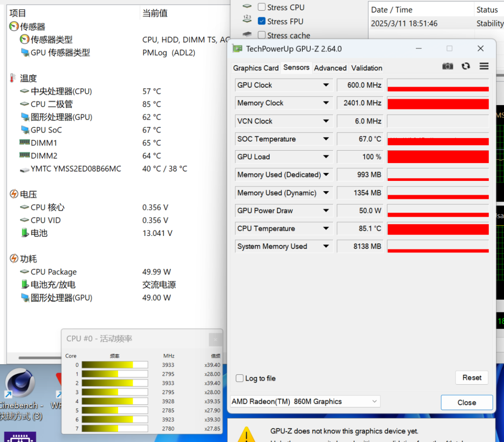This screenshot has width=504, height=442.
Task: Click the GPU Clock value 600.0 MHz
Action: click(x=360, y=85)
